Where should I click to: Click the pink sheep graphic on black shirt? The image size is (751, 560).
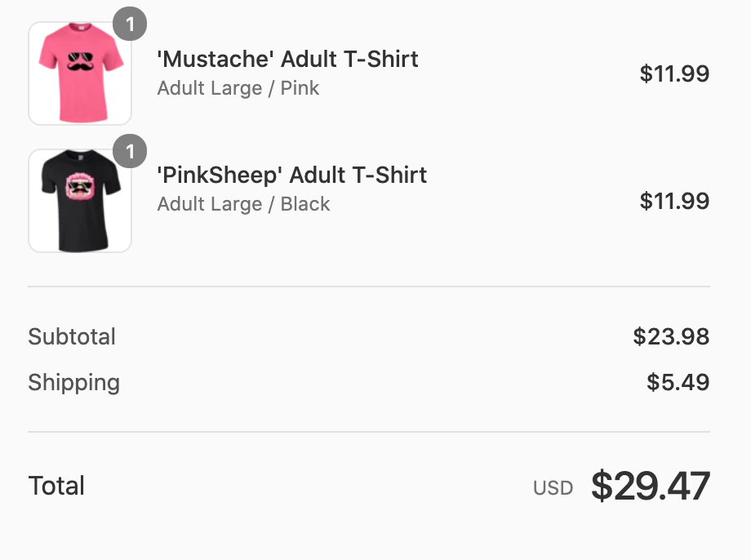[80, 189]
